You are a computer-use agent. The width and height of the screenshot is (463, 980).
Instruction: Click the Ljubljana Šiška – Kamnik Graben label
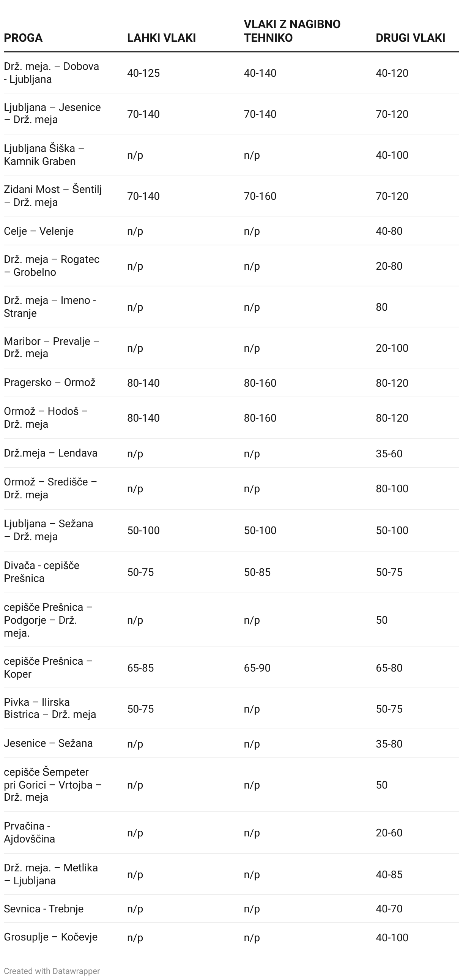(x=44, y=155)
